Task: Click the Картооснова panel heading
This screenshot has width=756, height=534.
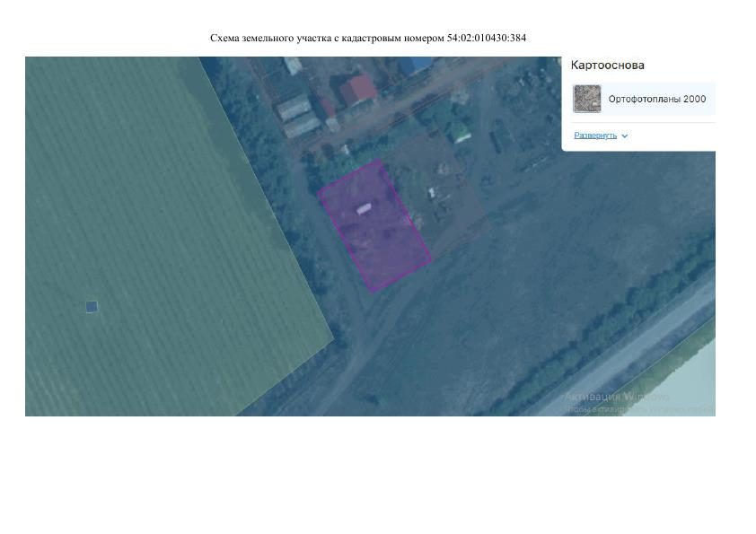Action: click(608, 65)
